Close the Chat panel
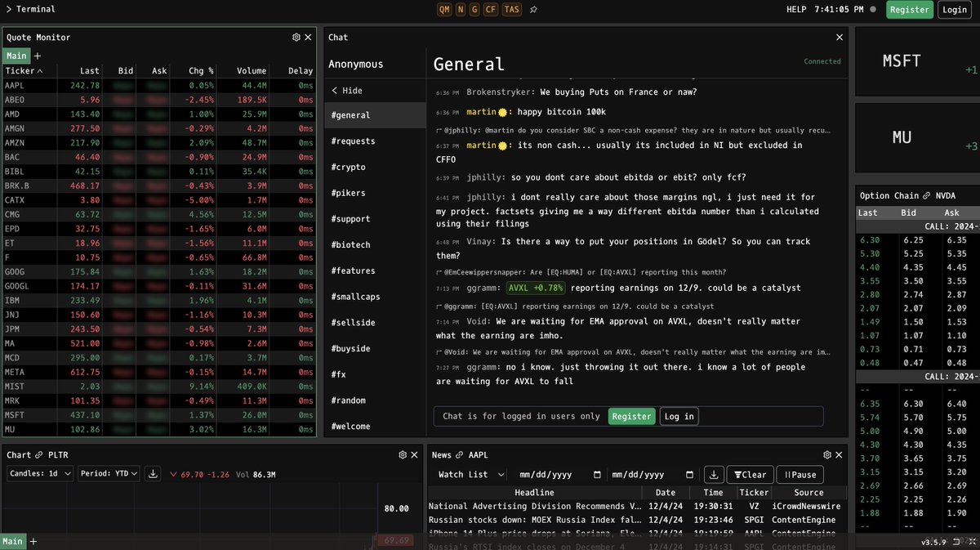This screenshot has width=980, height=550. pyautogui.click(x=840, y=38)
